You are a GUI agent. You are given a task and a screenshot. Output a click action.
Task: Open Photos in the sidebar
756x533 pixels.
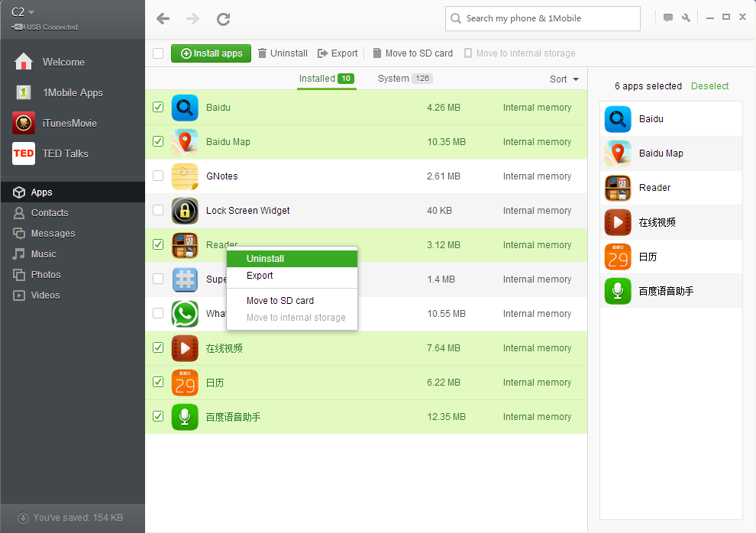pos(73,275)
